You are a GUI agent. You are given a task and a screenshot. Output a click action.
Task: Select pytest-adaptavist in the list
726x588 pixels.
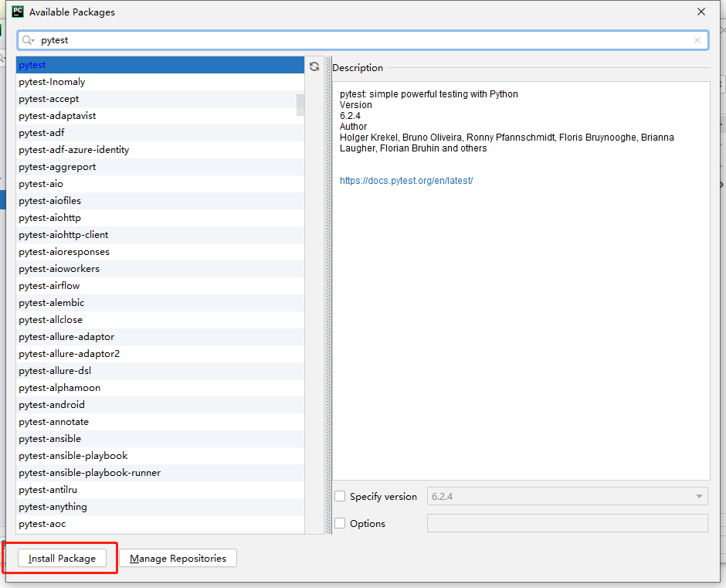[x=160, y=116]
